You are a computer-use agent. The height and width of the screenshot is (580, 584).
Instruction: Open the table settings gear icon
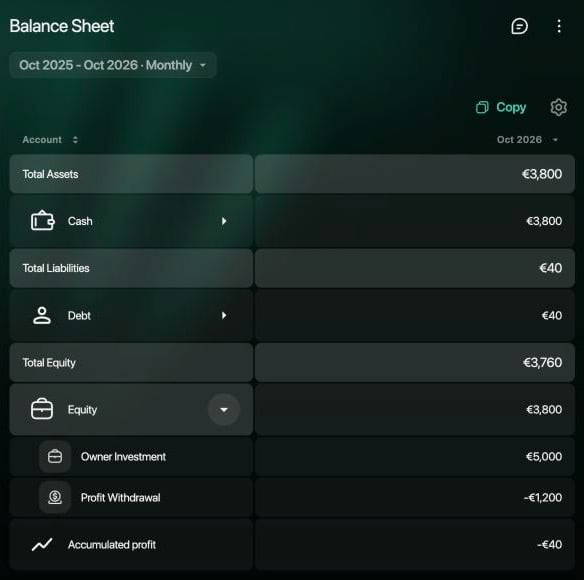(558, 107)
